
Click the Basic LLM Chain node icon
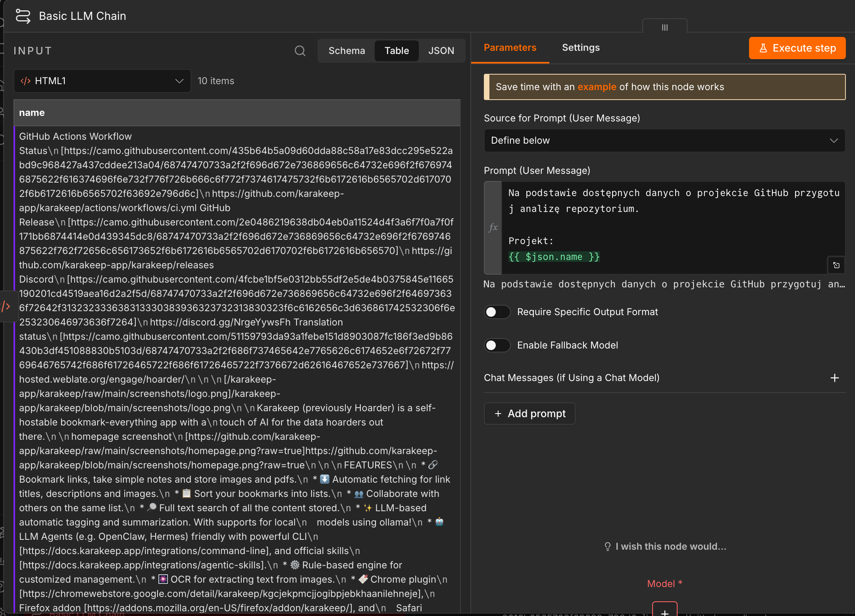coord(23,16)
